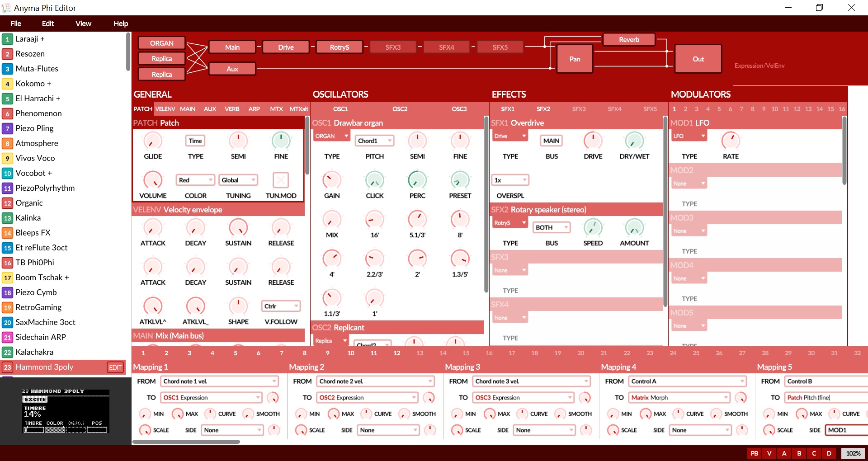Image resolution: width=868 pixels, height=461 pixels.
Task: Toggle the PB button in the bottom bar
Action: click(755, 453)
